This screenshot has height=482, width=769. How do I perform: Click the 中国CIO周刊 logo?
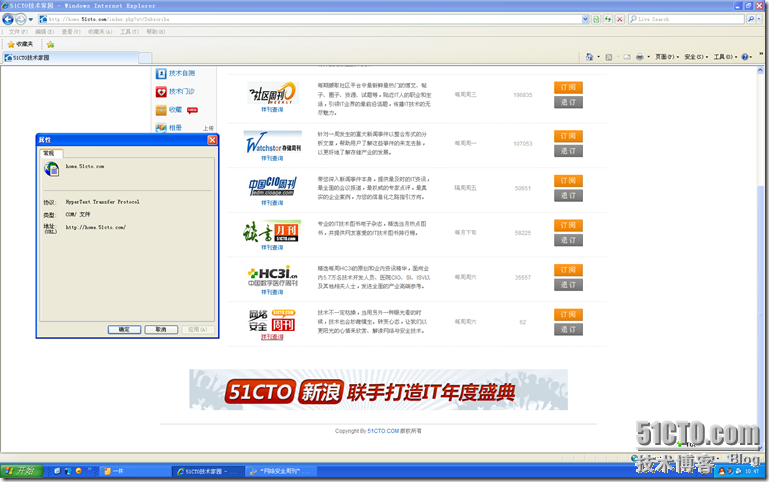click(x=272, y=186)
